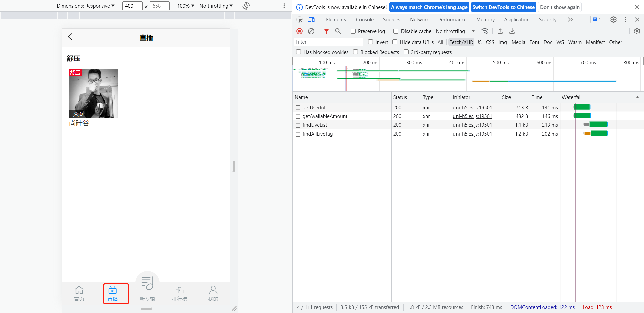Toggle the network filter funnel icon
The height and width of the screenshot is (313, 644).
(x=326, y=31)
